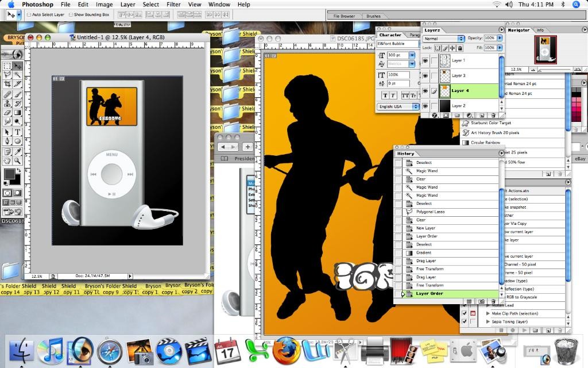Select the Dodge tool
Screen dimensions: 588x368
[17, 121]
